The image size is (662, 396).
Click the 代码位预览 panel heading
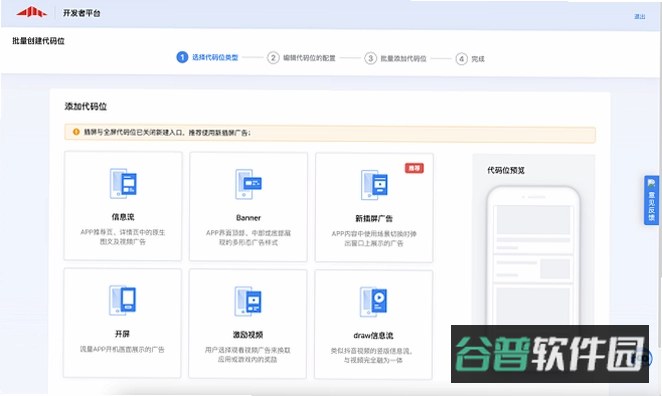(x=506, y=170)
